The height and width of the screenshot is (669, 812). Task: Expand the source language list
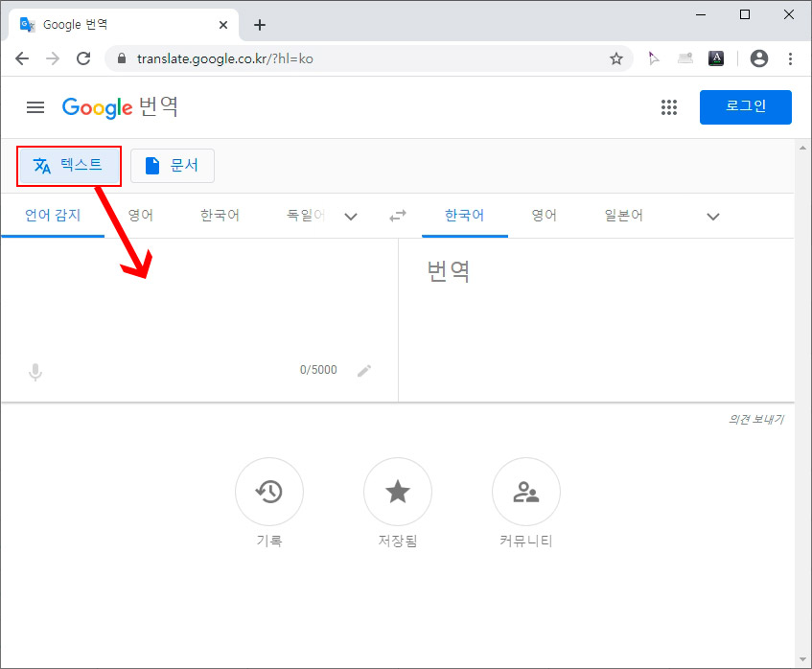pos(351,217)
